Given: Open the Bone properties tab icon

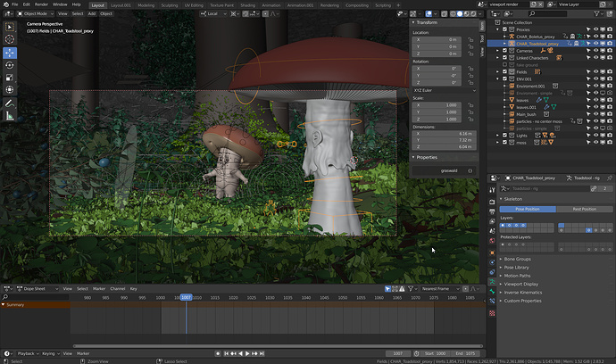Looking at the screenshot, I should click(x=492, y=292).
